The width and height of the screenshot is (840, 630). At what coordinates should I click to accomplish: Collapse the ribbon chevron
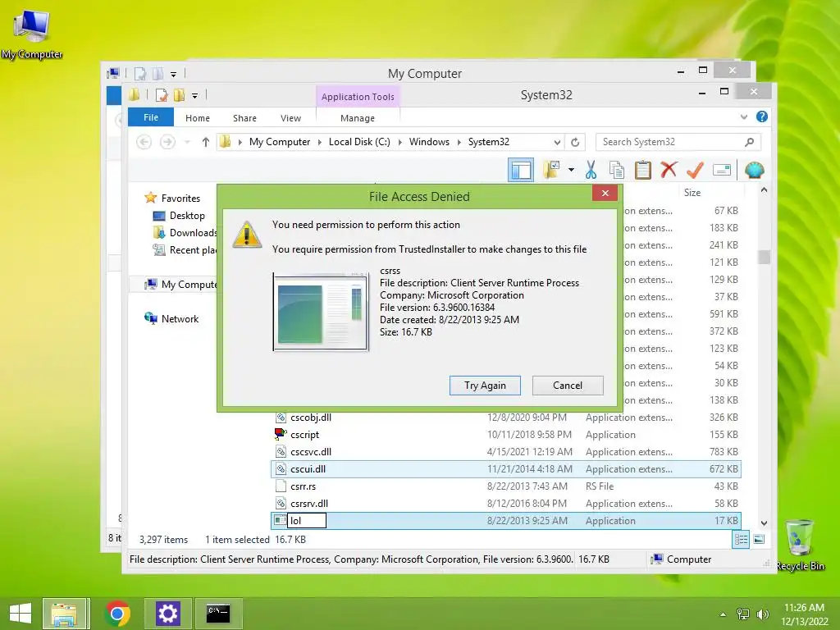743,116
